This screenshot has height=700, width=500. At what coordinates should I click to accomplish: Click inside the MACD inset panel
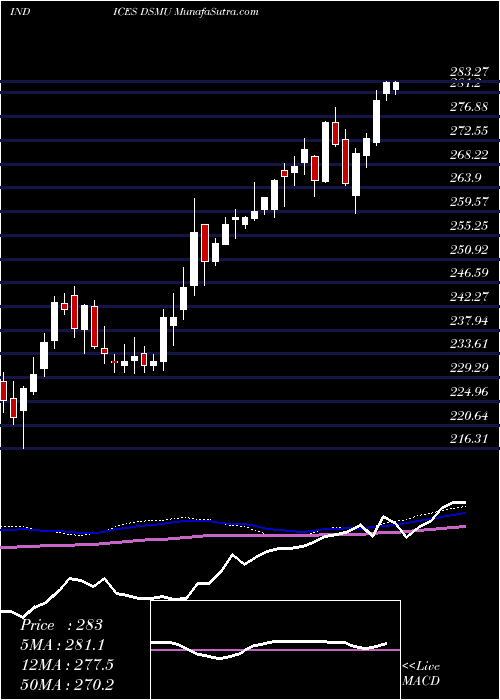275,650
